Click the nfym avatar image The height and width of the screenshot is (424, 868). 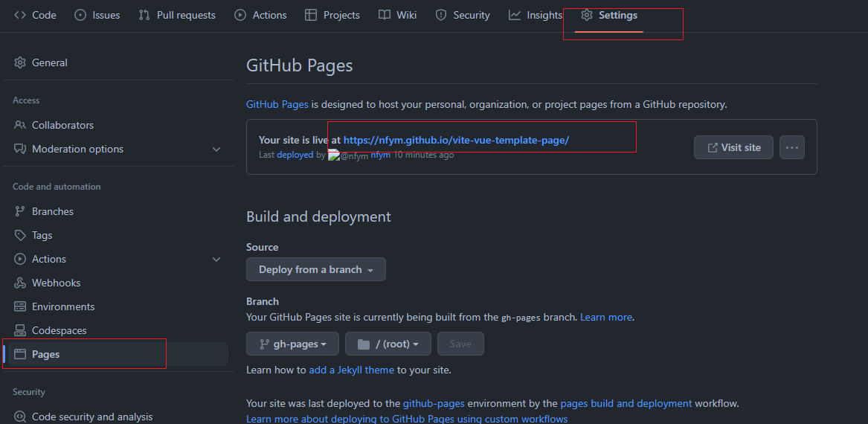348,155
